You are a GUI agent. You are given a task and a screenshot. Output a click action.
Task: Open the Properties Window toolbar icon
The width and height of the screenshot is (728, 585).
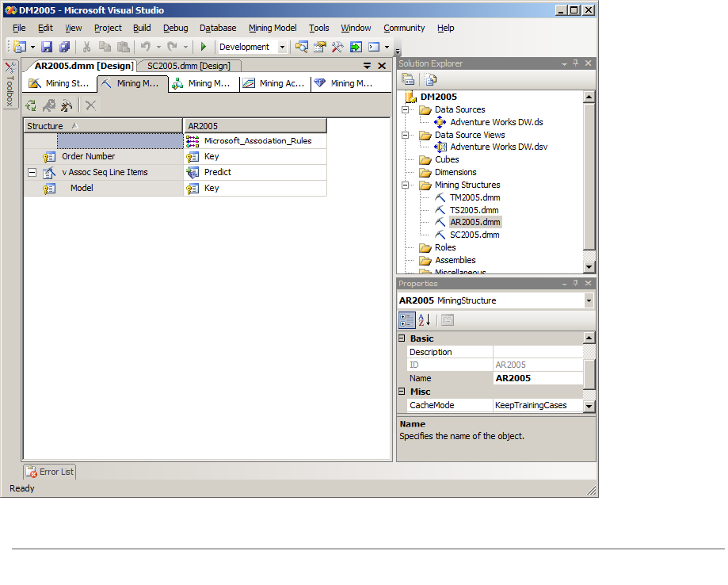[320, 47]
